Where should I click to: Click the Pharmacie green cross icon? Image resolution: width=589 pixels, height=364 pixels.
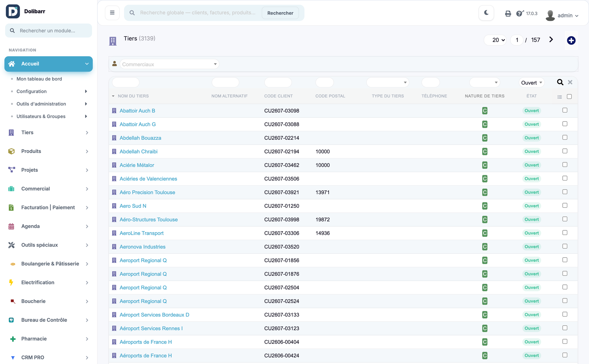(x=13, y=339)
